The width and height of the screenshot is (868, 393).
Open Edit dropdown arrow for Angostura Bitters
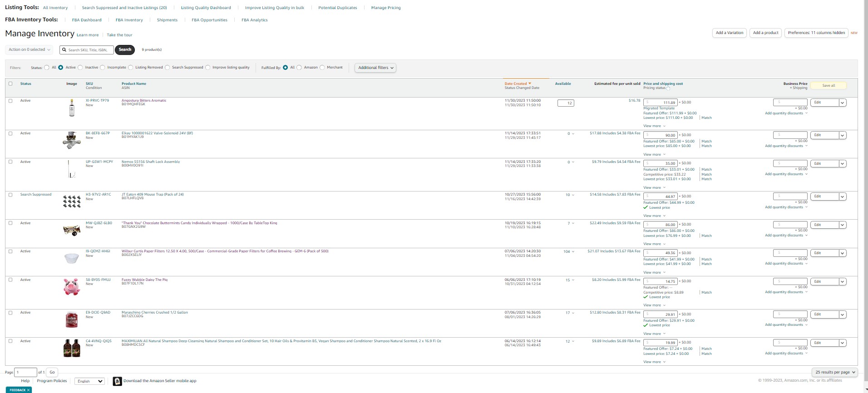[843, 103]
